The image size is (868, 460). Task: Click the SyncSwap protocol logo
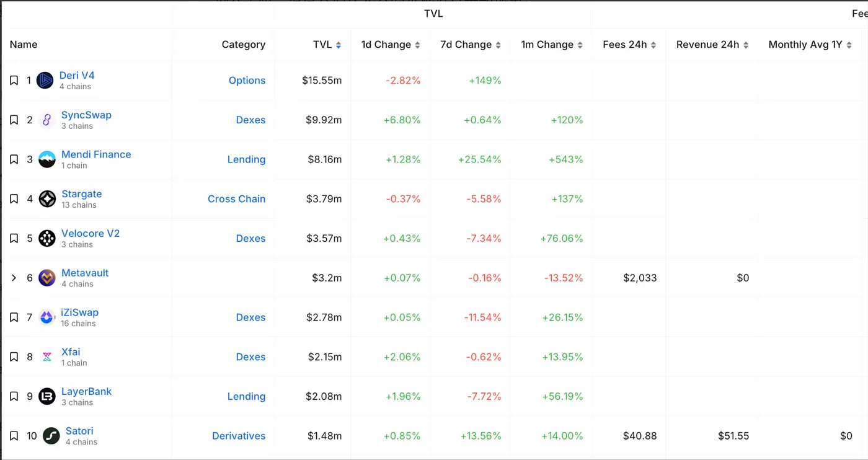tap(47, 120)
